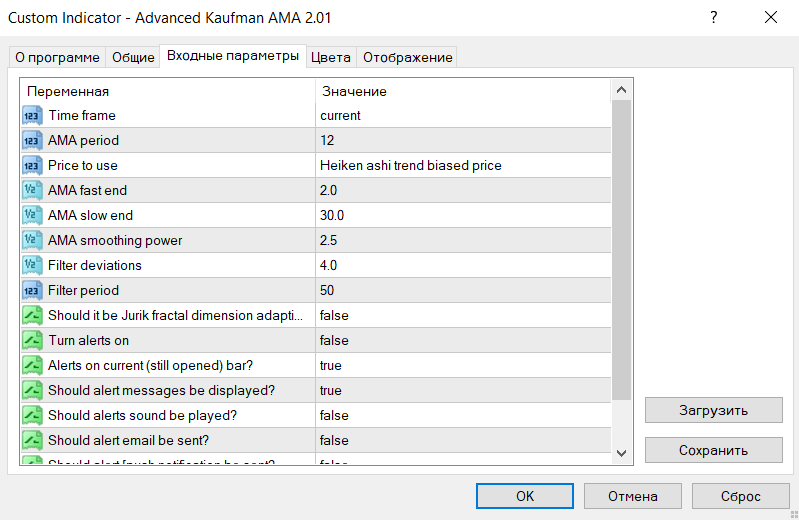Close the Custom Indicator dialog
799x520 pixels.
pyautogui.click(x=771, y=17)
